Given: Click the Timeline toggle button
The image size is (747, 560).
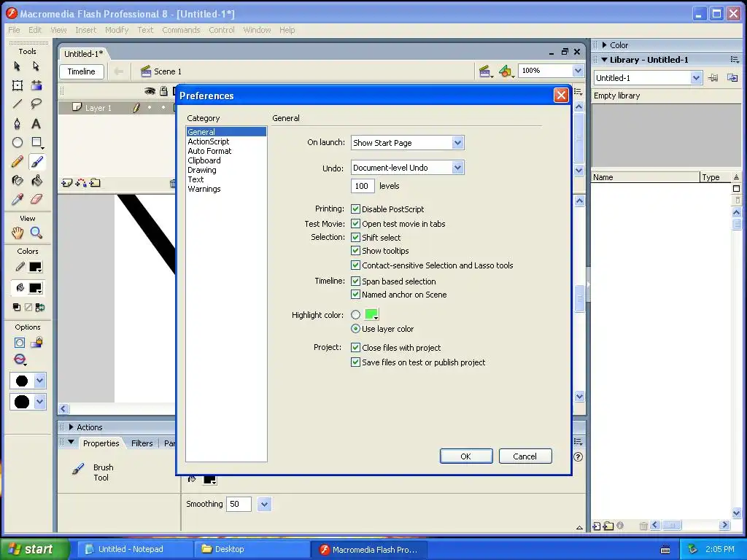Looking at the screenshot, I should 82,71.
